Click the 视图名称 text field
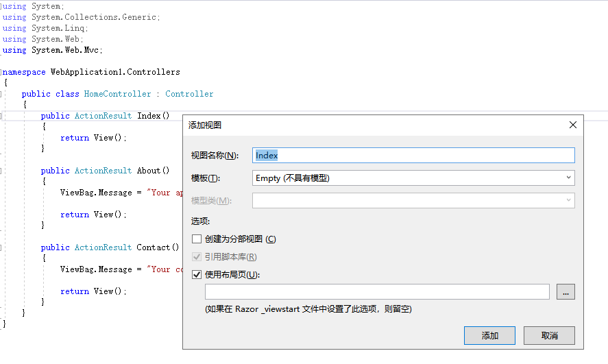The height and width of the screenshot is (364, 608). pyautogui.click(x=413, y=156)
